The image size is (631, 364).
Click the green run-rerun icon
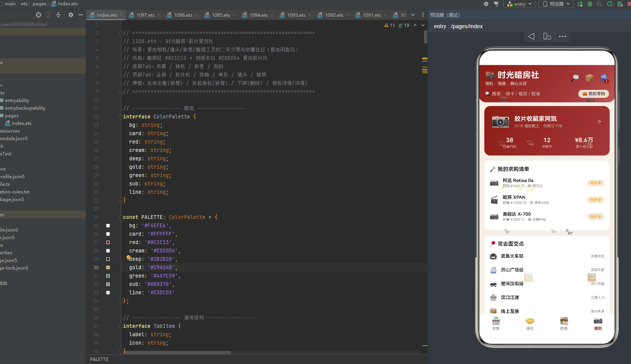pos(580,4)
